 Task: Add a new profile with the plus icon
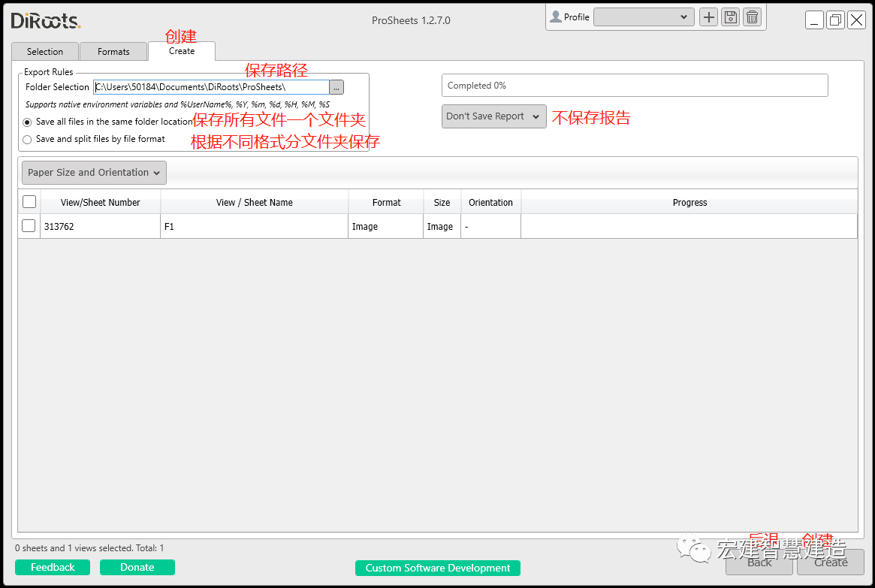[709, 17]
